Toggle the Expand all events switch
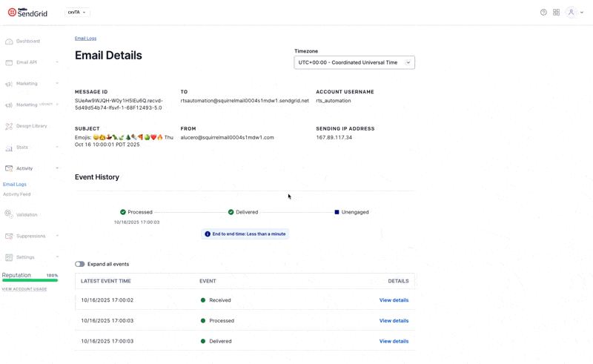The image size is (593, 364). pyautogui.click(x=80, y=264)
